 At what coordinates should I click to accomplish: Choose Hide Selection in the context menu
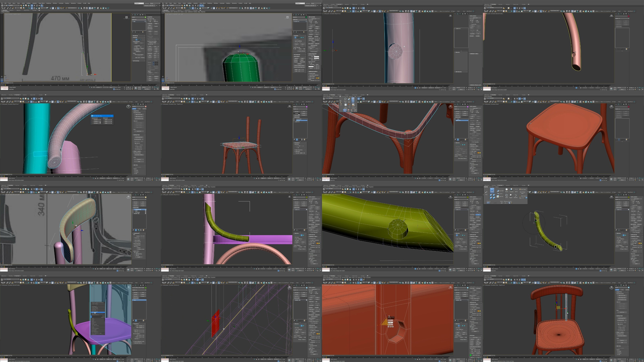(x=95, y=313)
